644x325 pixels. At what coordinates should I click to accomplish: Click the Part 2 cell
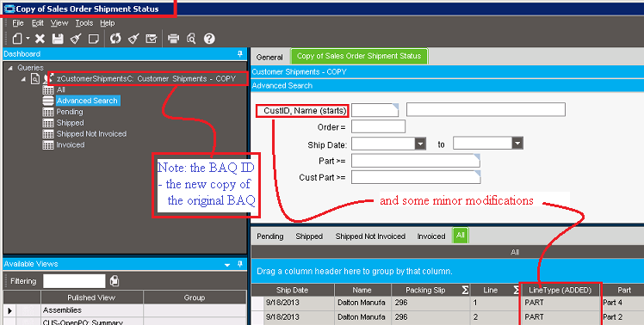pos(622,316)
